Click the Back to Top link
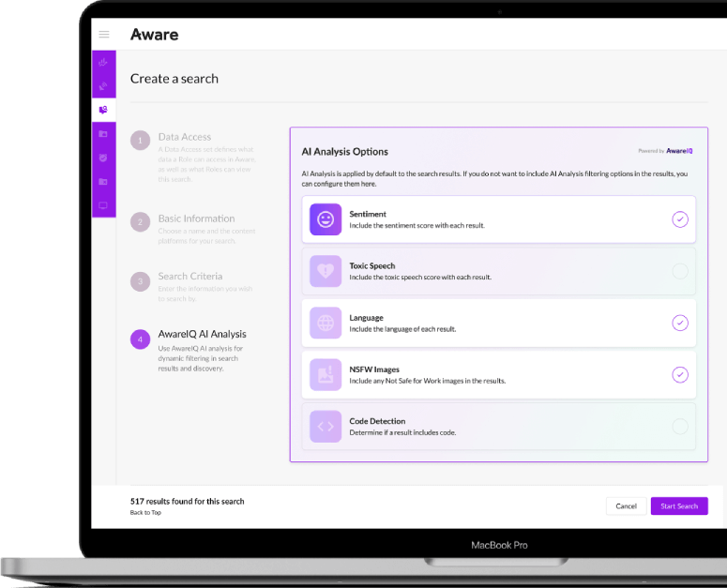Screen dimensions: 727x588 145,512
